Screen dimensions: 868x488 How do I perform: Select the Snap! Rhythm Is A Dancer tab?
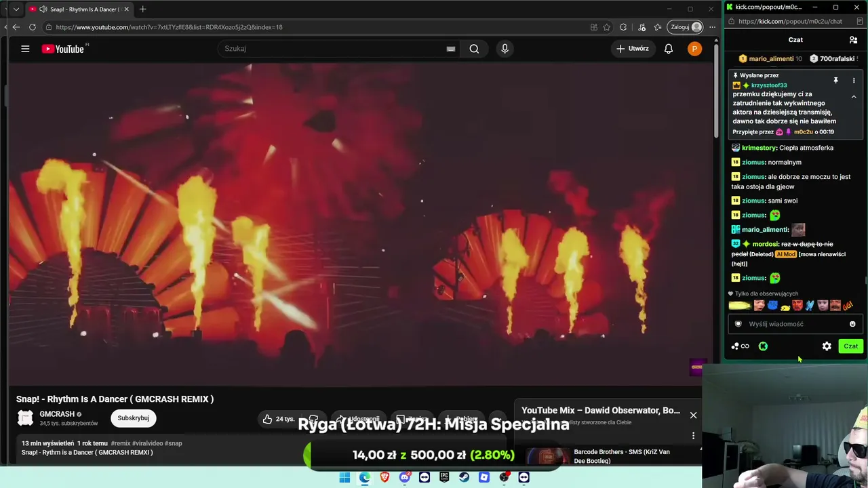[78, 9]
